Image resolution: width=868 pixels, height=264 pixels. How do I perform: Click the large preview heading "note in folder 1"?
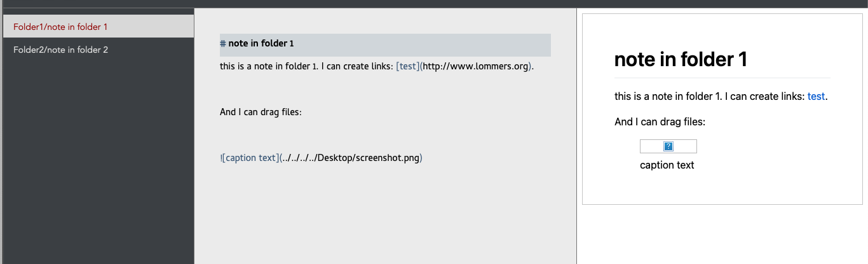pos(681,59)
